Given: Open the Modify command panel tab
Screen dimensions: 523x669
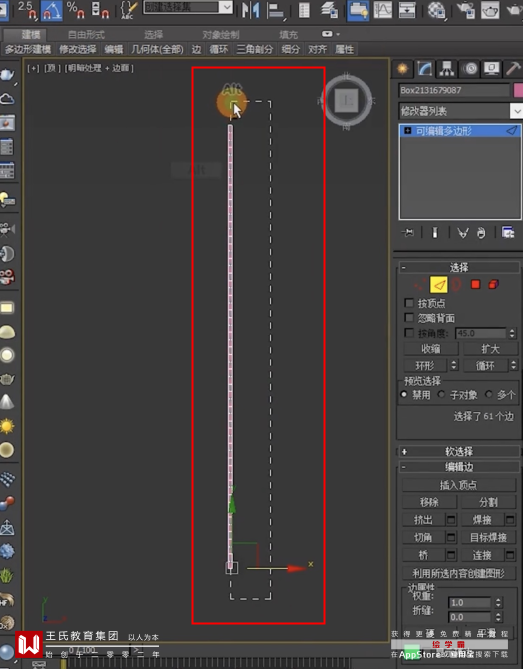Looking at the screenshot, I should point(424,69).
